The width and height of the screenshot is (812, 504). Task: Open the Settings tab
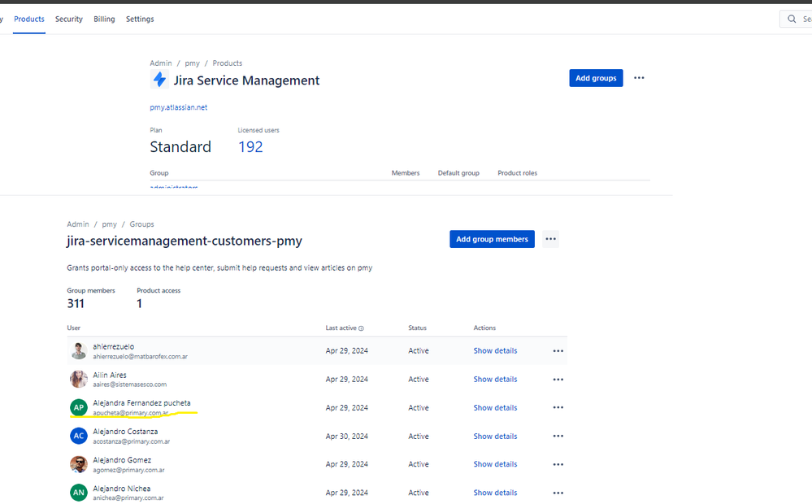140,20
